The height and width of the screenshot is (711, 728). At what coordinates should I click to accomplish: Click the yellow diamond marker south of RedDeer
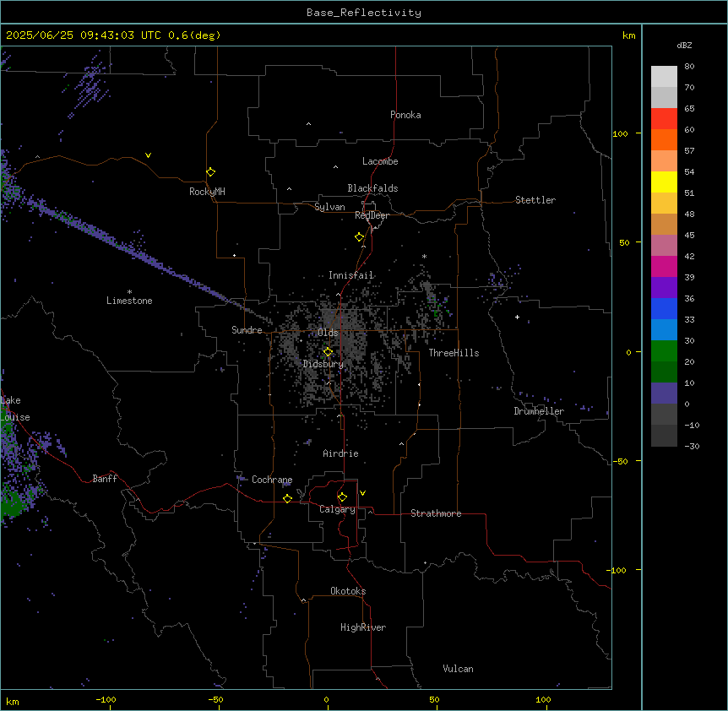[x=359, y=236]
